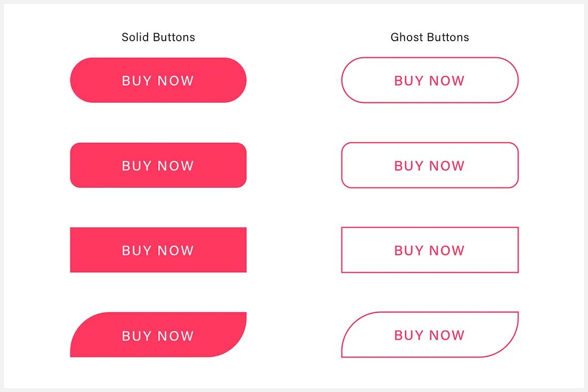
Task: Click the solid rounded-rectangle BUY NOW button
Action: click(x=158, y=165)
